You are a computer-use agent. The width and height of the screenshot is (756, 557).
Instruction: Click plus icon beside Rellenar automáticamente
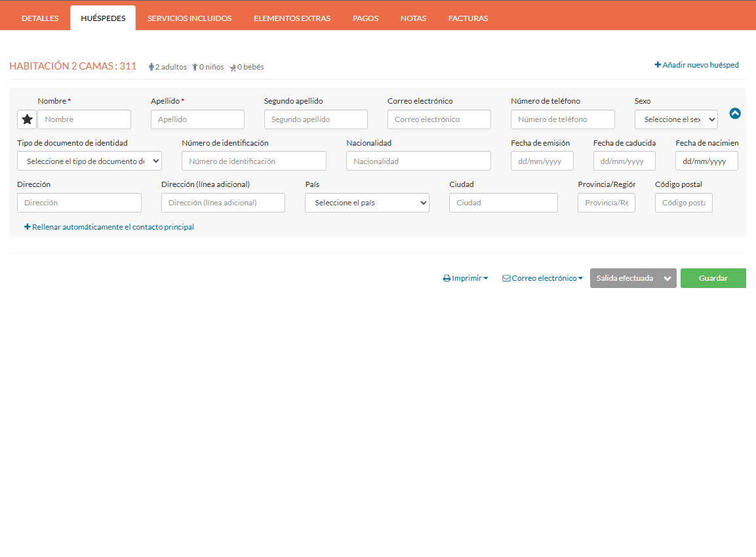(x=28, y=227)
